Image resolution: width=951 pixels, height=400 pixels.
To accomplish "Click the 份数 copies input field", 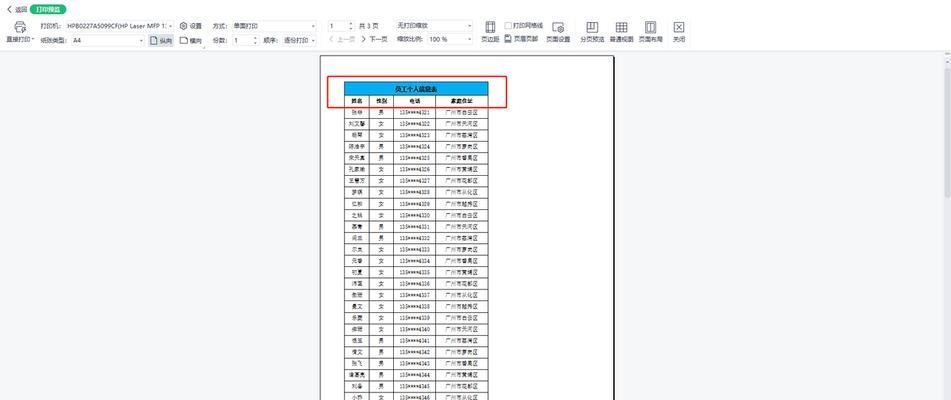I will pyautogui.click(x=241, y=41).
